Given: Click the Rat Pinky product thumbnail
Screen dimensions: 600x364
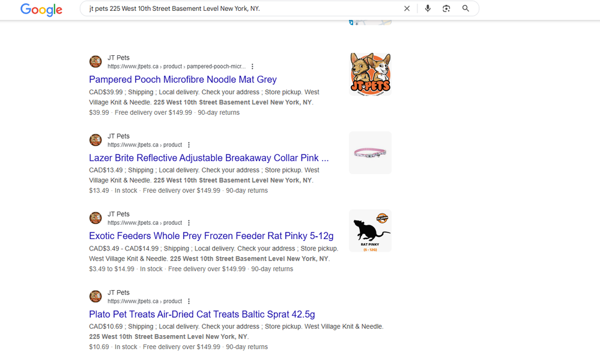Looking at the screenshot, I should 370,231.
